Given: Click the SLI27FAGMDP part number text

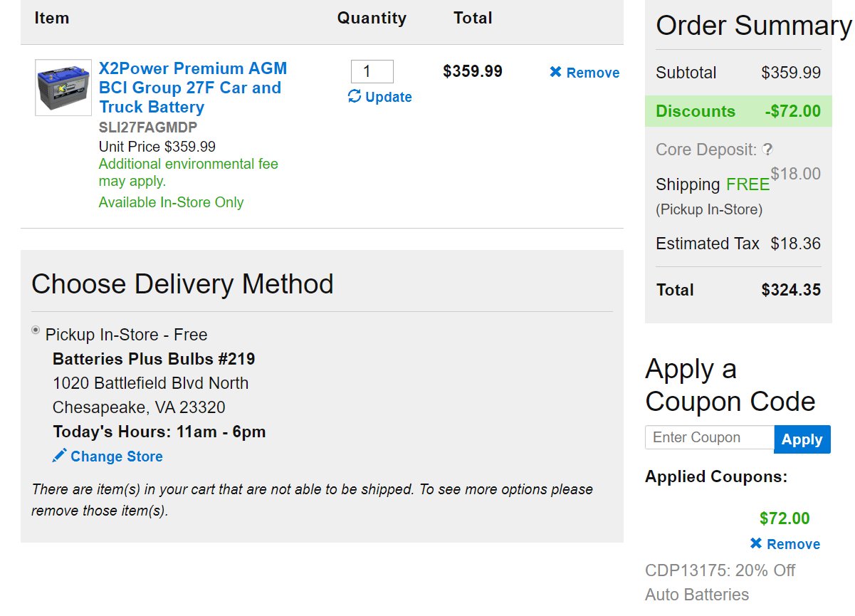Looking at the screenshot, I should click(x=148, y=127).
